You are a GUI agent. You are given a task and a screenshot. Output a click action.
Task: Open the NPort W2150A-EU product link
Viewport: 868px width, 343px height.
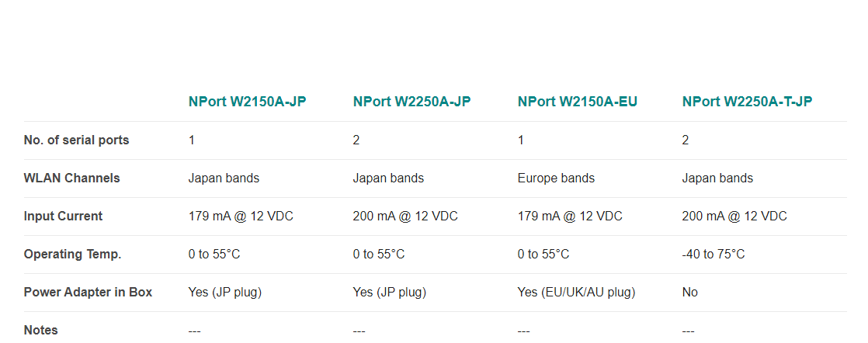[578, 102]
